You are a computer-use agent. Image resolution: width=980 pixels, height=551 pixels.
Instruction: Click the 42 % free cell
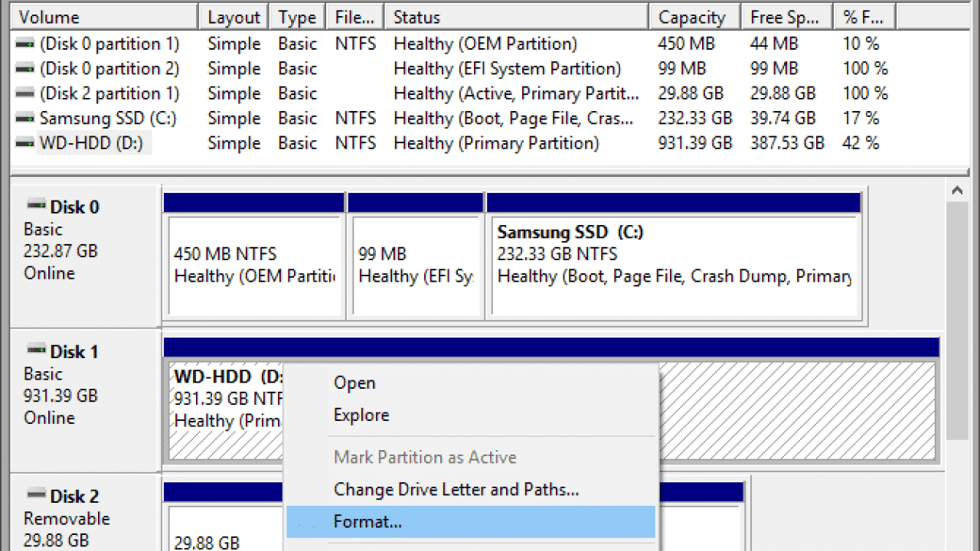click(861, 143)
